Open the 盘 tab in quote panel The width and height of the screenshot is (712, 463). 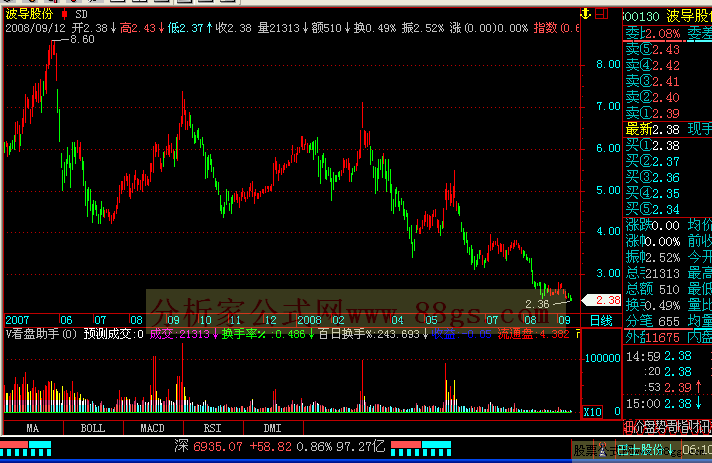click(x=649, y=427)
